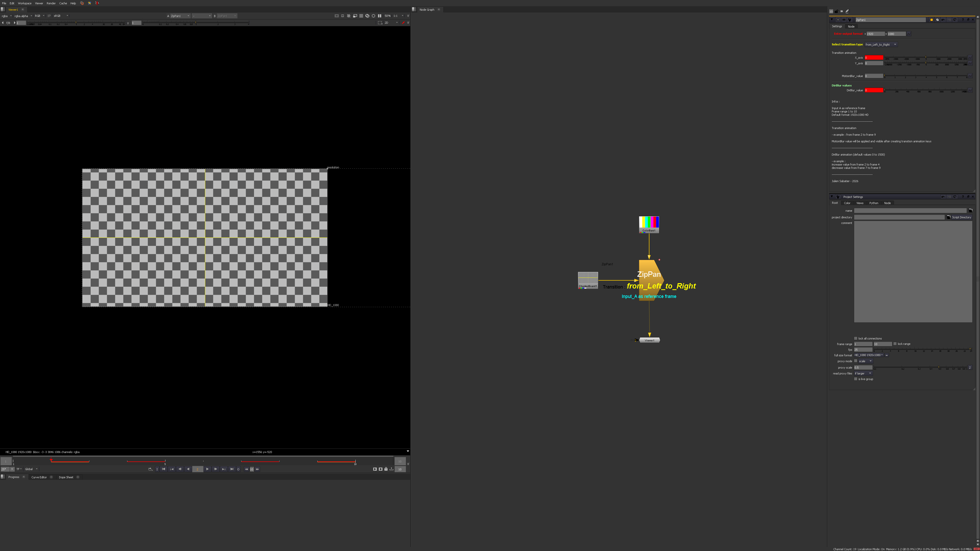Click the DirBlur_value slider track
The width and height of the screenshot is (980, 551).
pyautogui.click(x=924, y=91)
